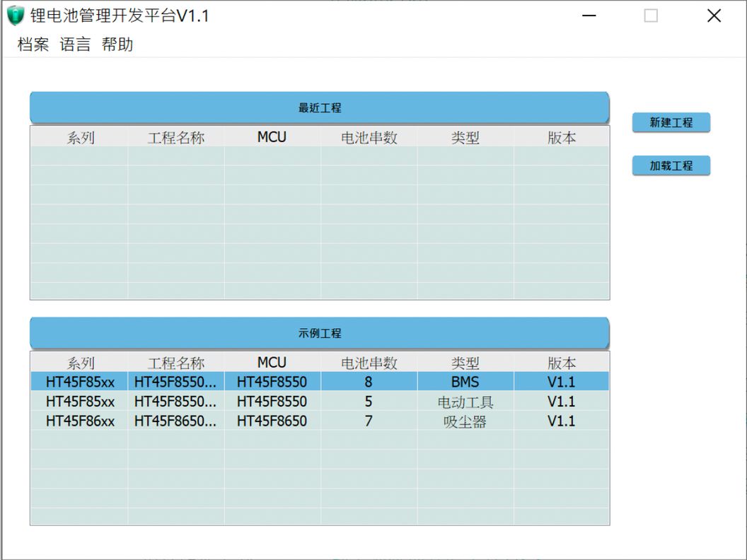Click 电池串数 column header in 示例工程 table
This screenshot has height=560, width=747.
369,363
